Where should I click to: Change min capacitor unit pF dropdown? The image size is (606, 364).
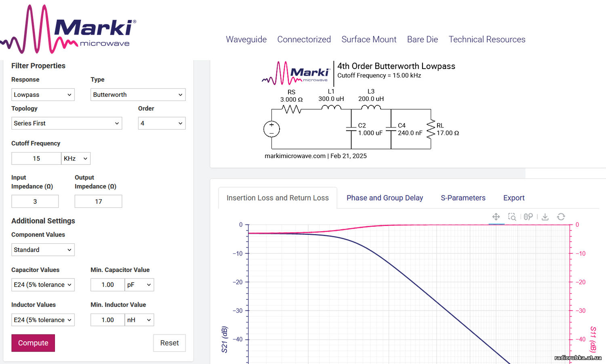click(139, 285)
